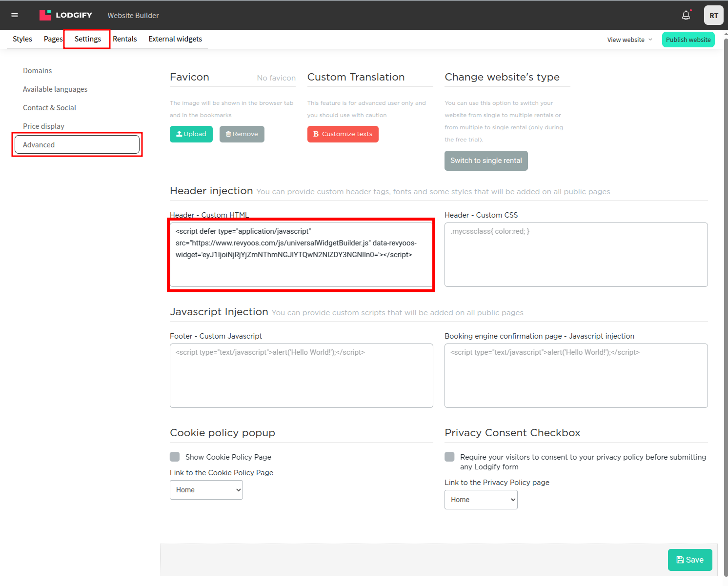Open the Settings tab
This screenshot has width=728, height=586.
[88, 39]
